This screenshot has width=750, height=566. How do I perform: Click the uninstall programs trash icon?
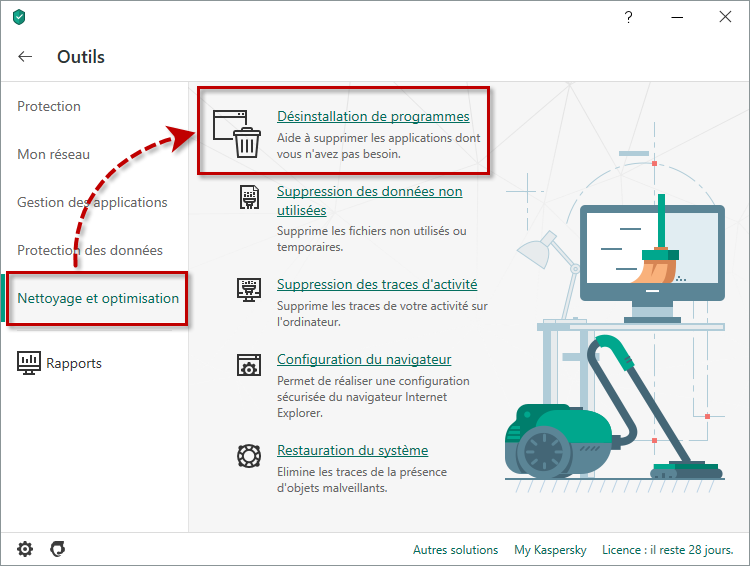[x=237, y=133]
